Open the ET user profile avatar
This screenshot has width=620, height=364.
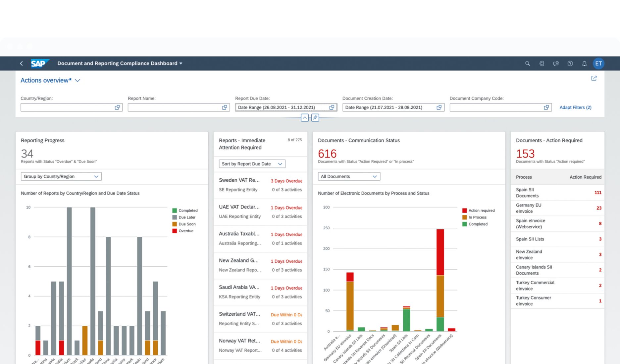(598, 64)
